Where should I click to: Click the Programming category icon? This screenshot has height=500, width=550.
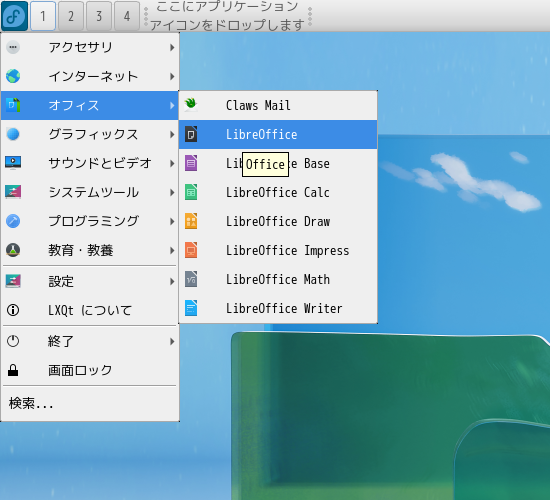[x=13, y=221]
